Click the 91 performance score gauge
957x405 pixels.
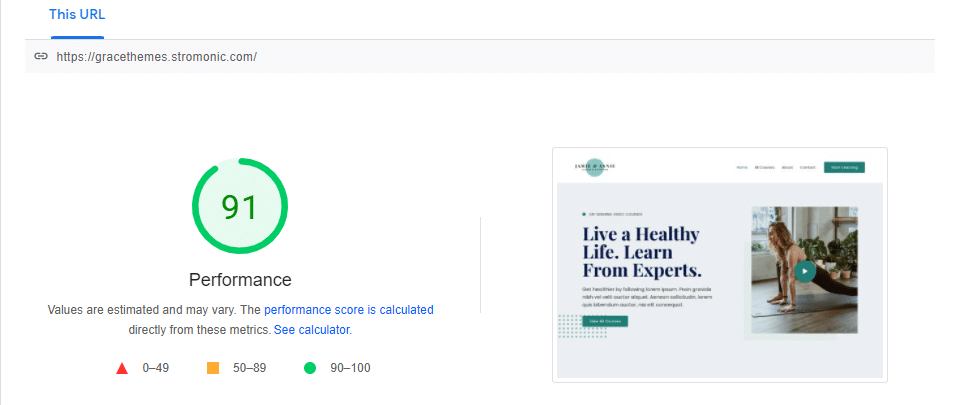pyautogui.click(x=240, y=206)
